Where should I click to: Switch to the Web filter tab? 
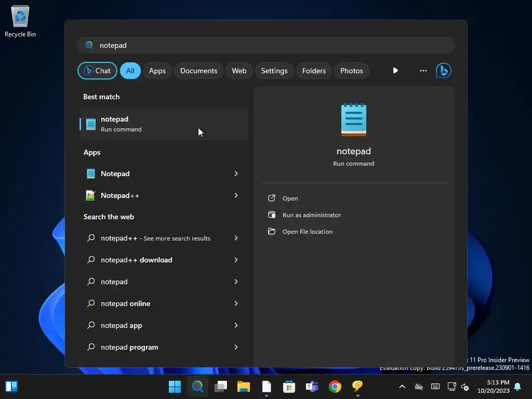pos(239,71)
